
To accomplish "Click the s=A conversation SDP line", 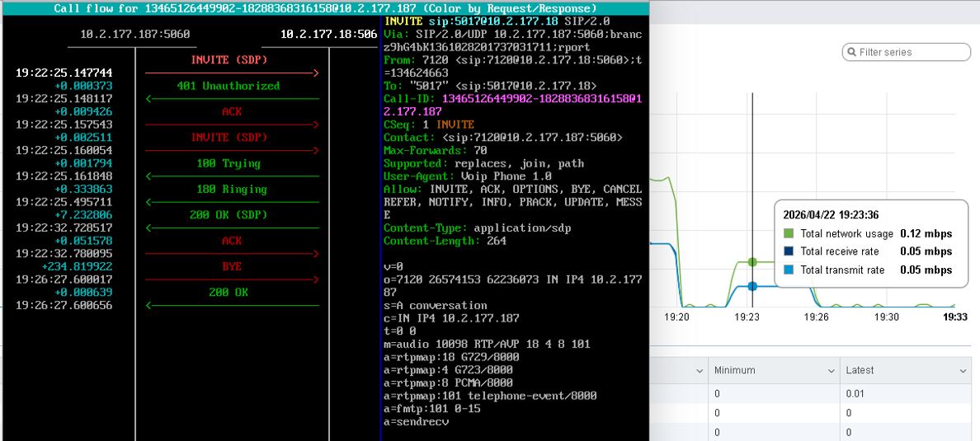I will 435,306.
